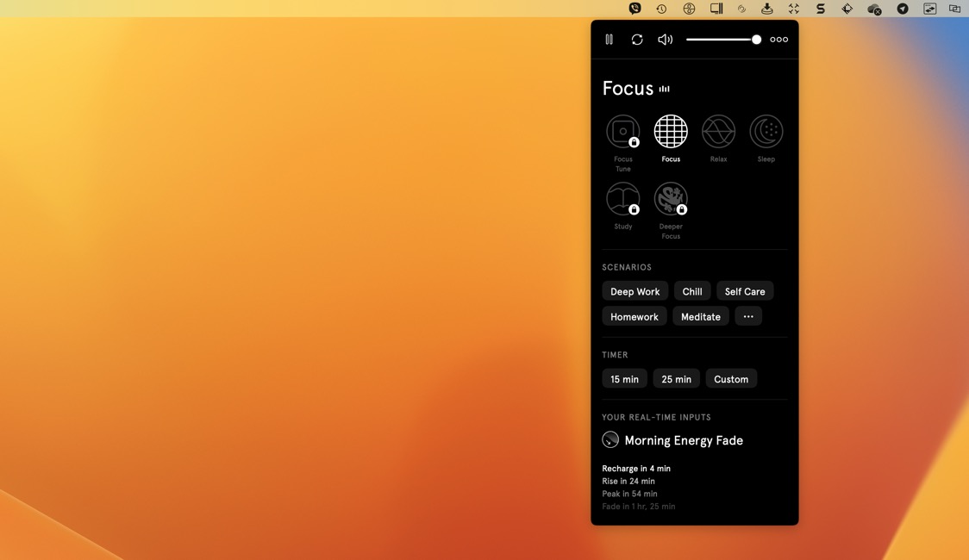Pause the current Focus soundscape
The image size is (969, 560).
pos(609,40)
